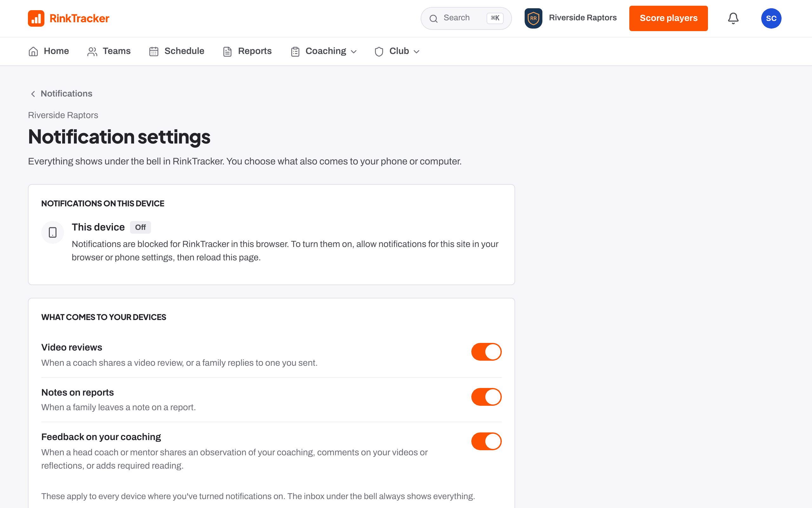Open the Reports tab
Viewport: 812px width, 508px height.
click(247, 51)
